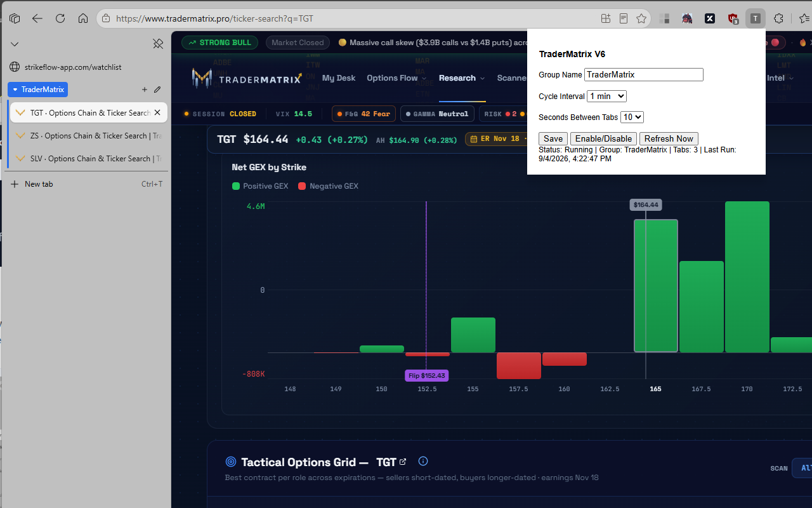Open the red shield extension icon
Screen dimensions: 812x508
pyautogui.click(x=733, y=18)
